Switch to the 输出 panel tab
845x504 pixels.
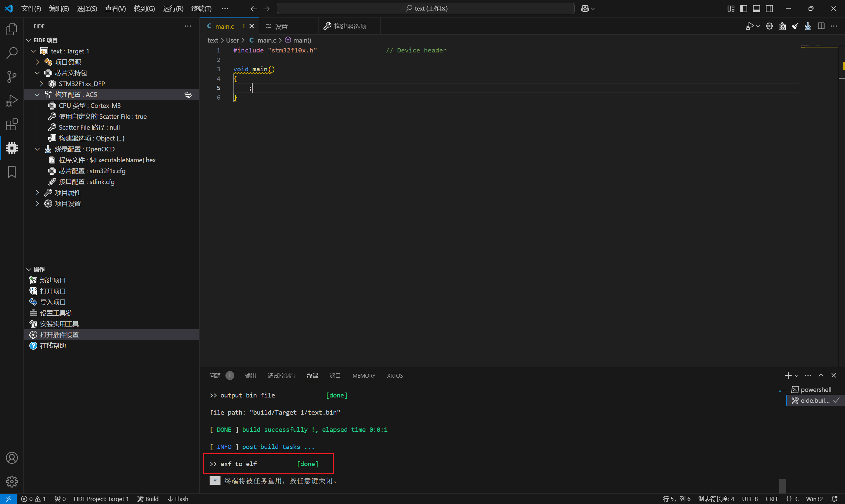pyautogui.click(x=250, y=376)
